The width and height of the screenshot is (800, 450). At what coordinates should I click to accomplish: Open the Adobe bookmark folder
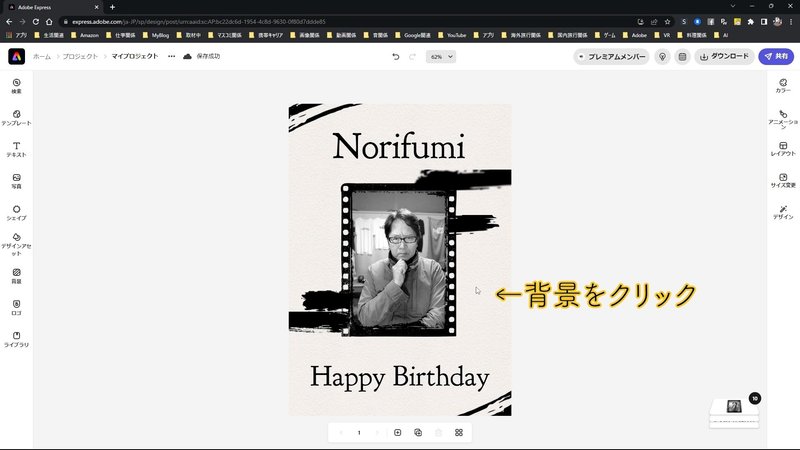pyautogui.click(x=634, y=35)
